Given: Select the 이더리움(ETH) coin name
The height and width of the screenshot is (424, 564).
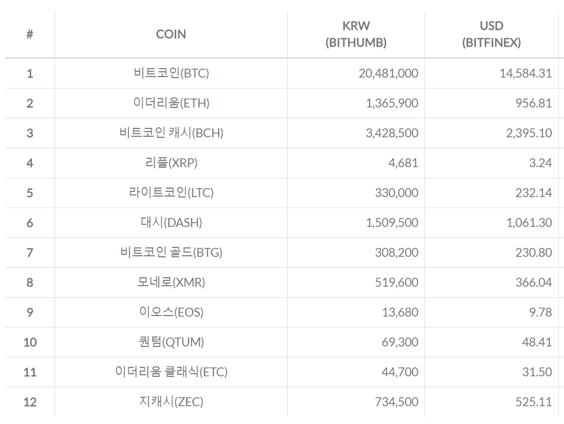Looking at the screenshot, I should click(x=171, y=103).
